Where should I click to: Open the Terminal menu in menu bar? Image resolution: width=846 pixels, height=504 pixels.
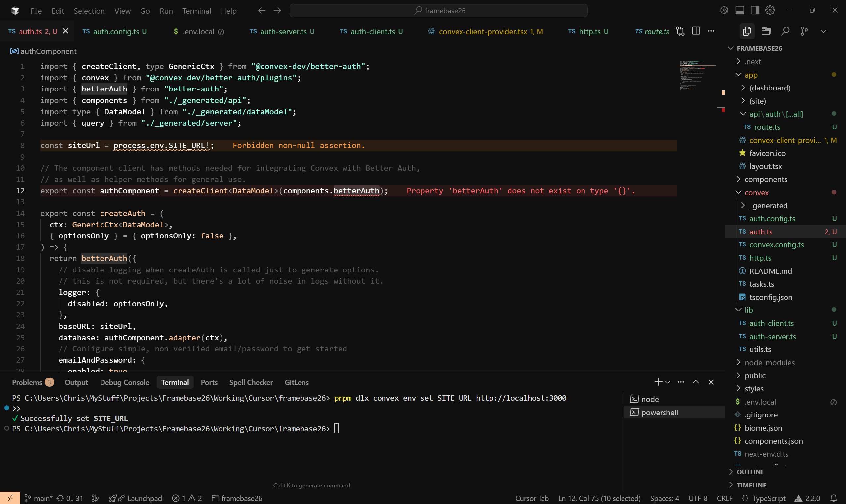196,11
